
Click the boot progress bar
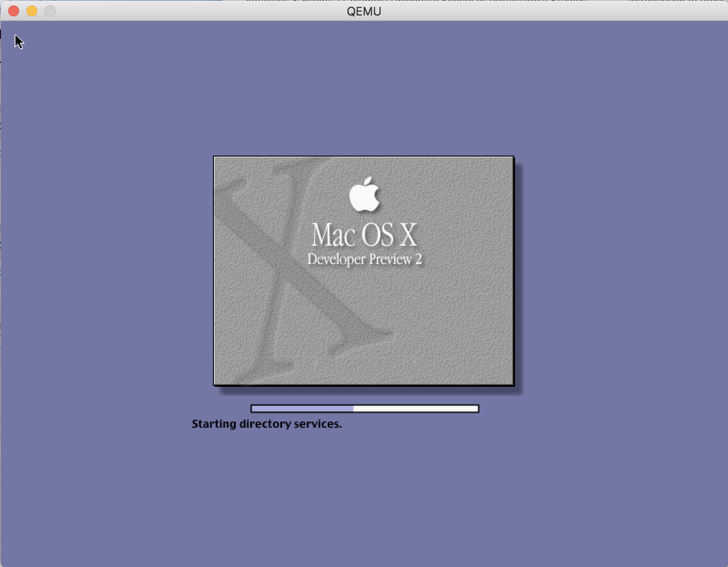(x=364, y=409)
